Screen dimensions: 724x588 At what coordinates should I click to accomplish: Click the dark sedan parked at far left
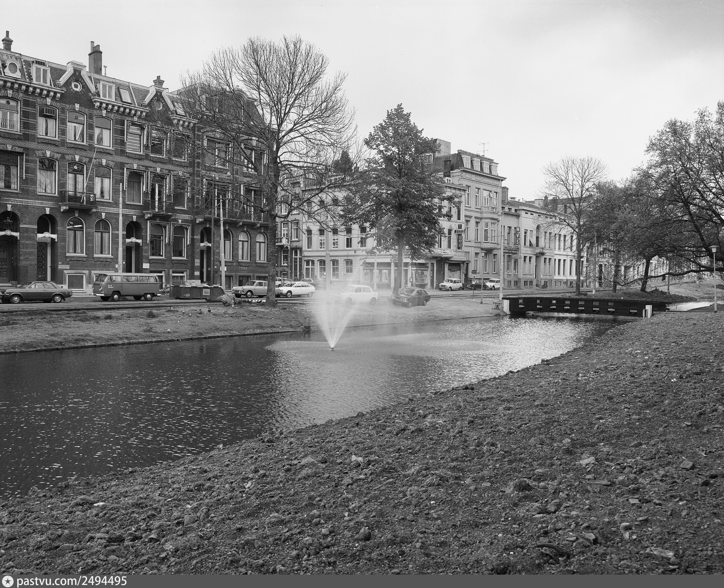click(37, 292)
